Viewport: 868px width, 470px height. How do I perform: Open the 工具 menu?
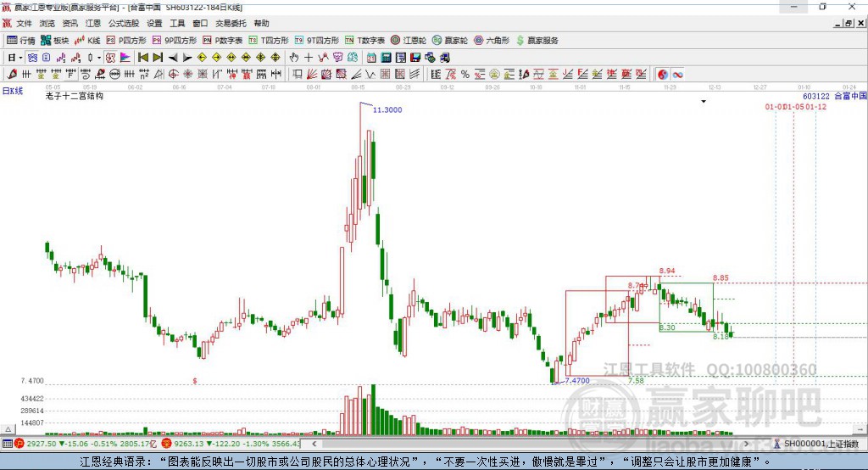(x=177, y=23)
